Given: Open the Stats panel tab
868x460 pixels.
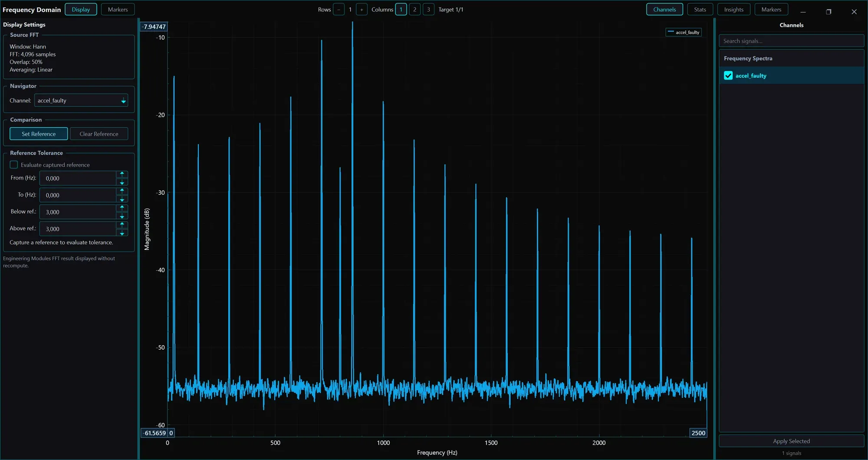Looking at the screenshot, I should tap(700, 10).
